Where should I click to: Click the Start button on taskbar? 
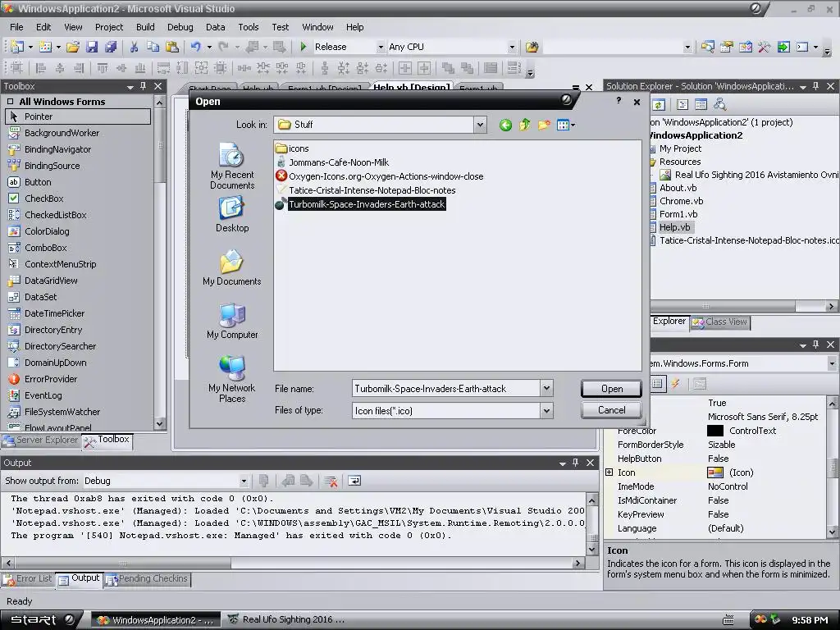click(42, 620)
